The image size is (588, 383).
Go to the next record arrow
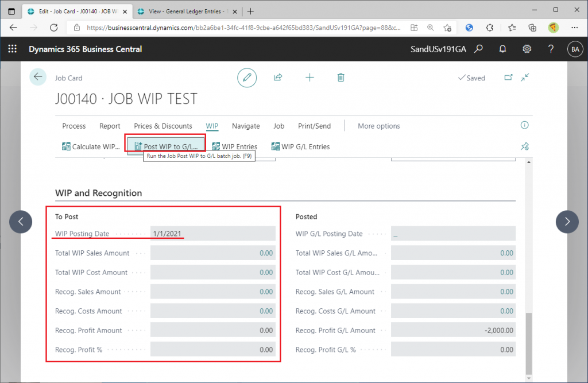tap(567, 222)
